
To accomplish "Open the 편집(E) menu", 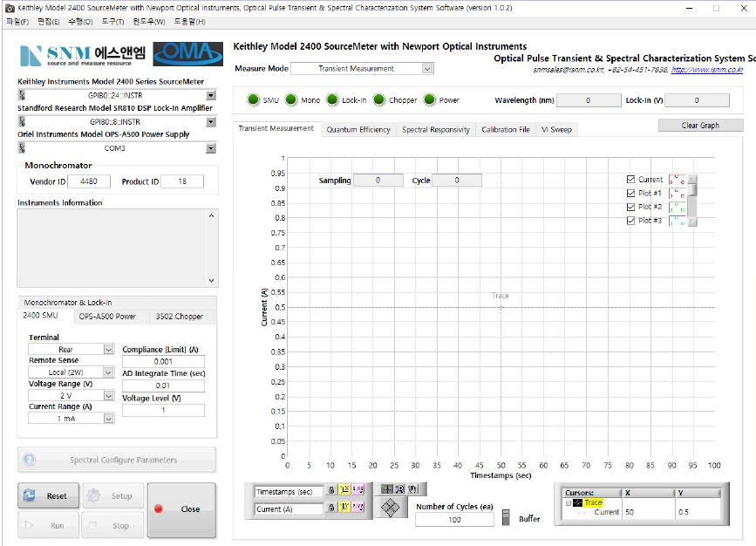I will click(x=49, y=22).
